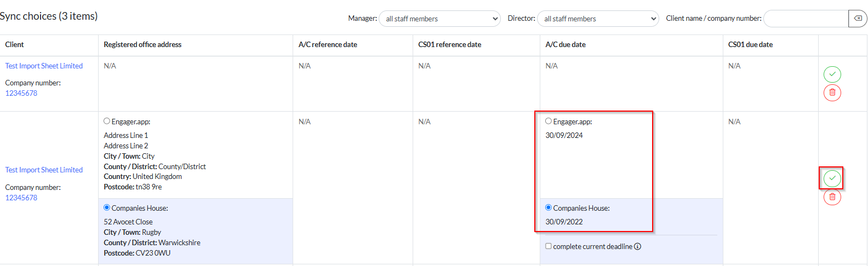Choose Engager.app radio for A/C due date

[x=549, y=122]
